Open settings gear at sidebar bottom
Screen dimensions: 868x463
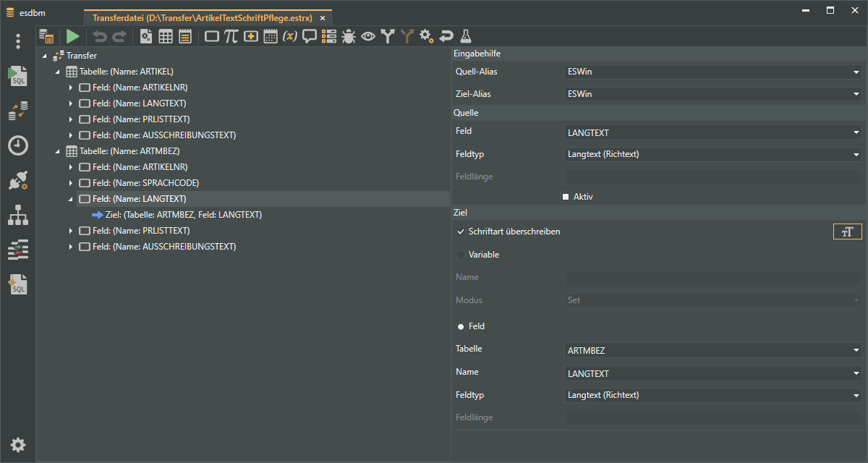[18, 445]
